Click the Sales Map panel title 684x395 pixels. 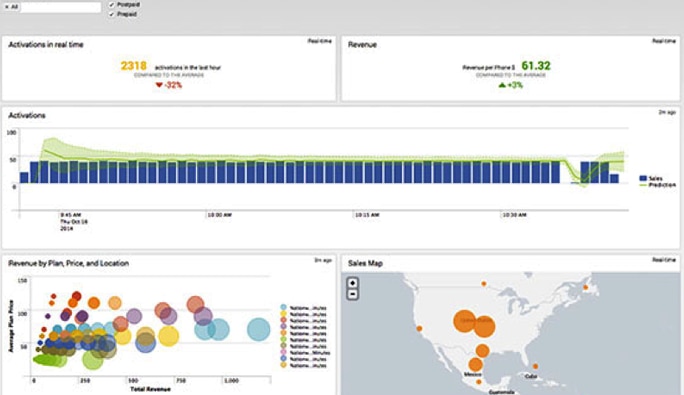point(365,263)
